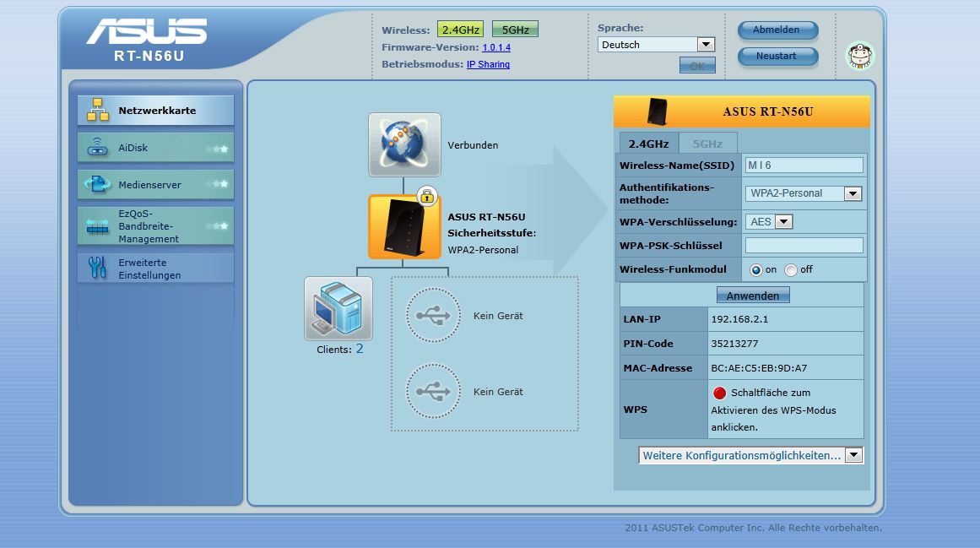This screenshot has height=548, width=980.
Task: Click the red WPS activation button
Action: click(719, 393)
